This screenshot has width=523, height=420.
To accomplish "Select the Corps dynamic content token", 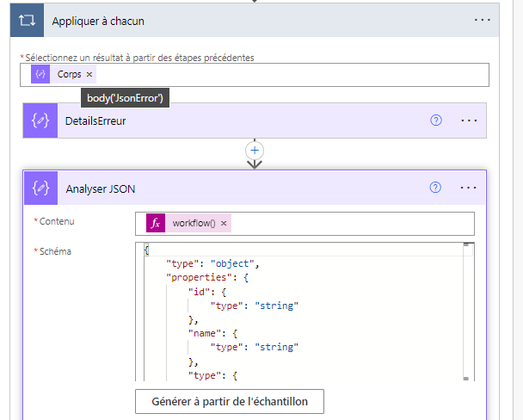I will point(68,75).
